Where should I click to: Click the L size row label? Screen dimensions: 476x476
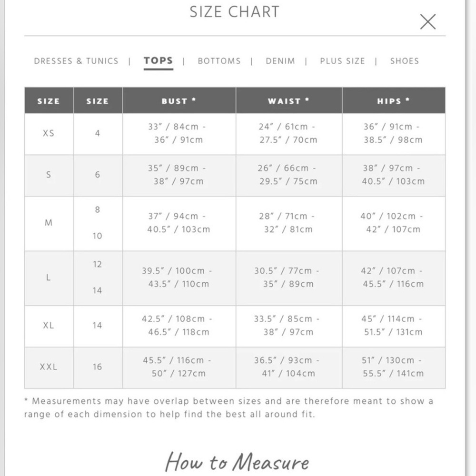(48, 278)
